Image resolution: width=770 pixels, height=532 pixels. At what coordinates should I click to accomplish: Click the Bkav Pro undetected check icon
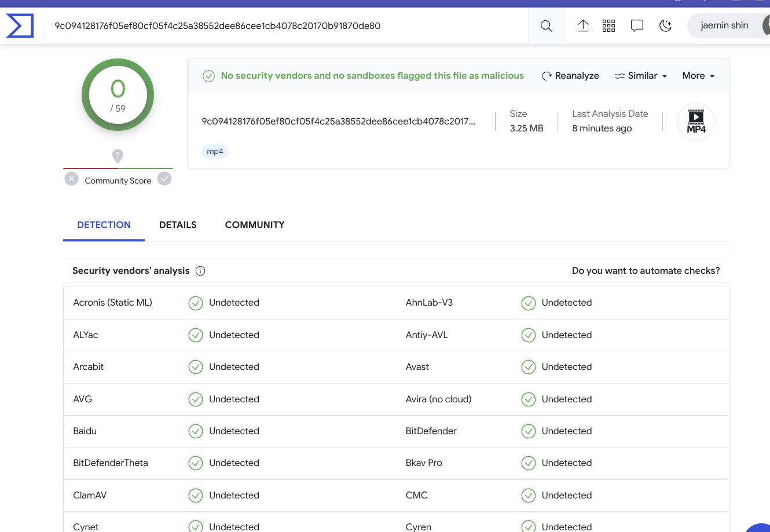[x=529, y=463]
